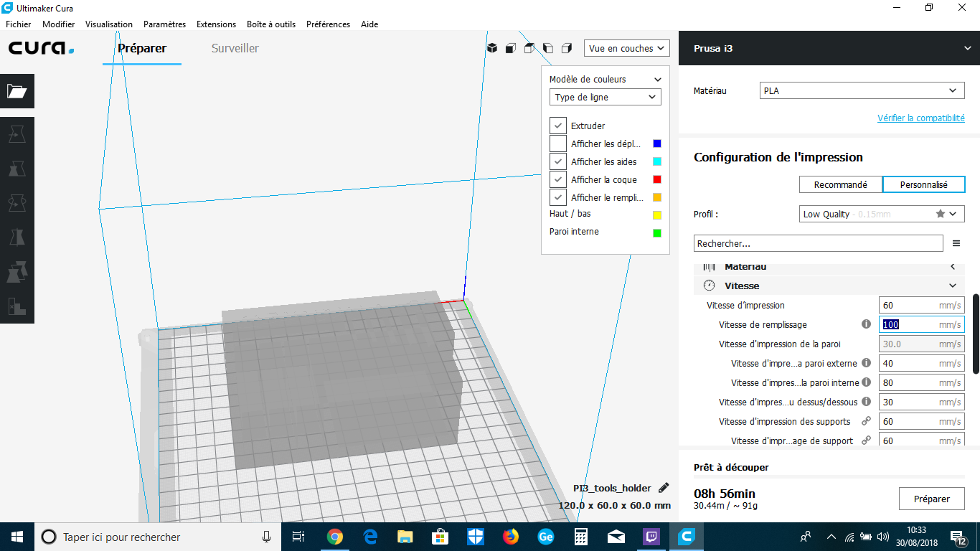
Task: Click the Vérifier la compatibilité link
Action: coord(920,118)
